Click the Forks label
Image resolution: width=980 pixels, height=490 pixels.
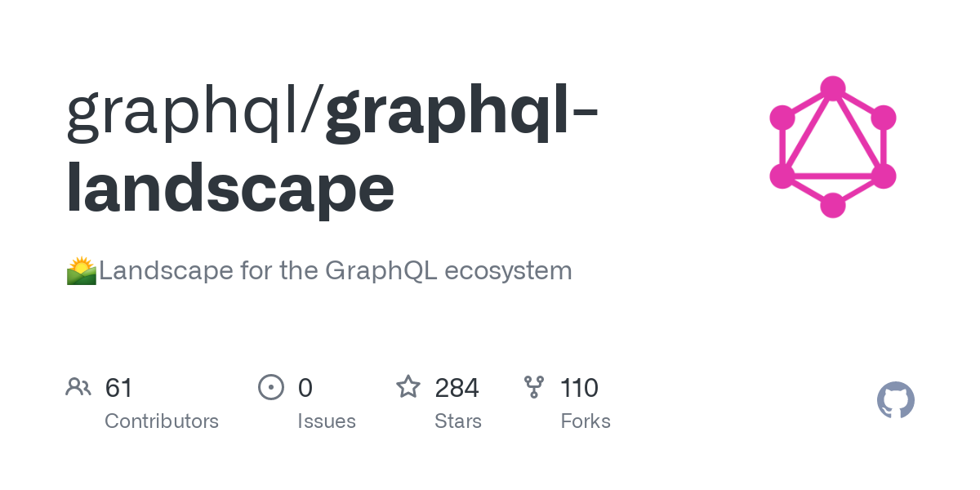(x=586, y=421)
